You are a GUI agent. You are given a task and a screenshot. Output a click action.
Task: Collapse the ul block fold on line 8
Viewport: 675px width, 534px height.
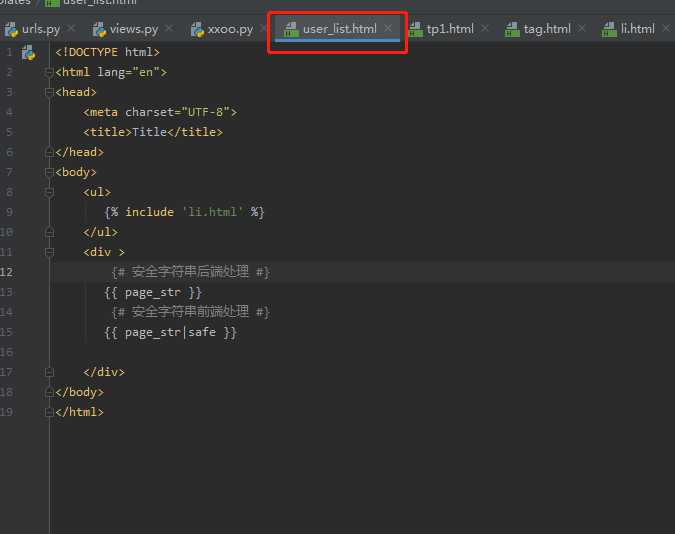click(x=49, y=192)
